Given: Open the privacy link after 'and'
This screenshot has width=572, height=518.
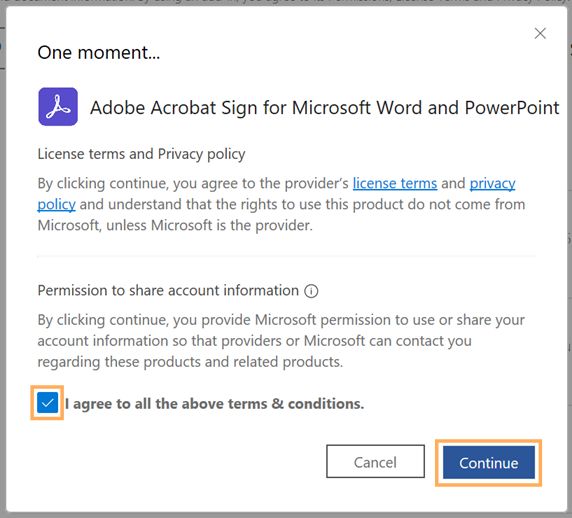Looking at the screenshot, I should coord(492,183).
